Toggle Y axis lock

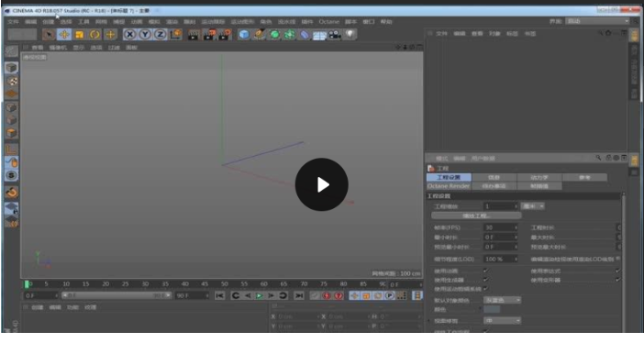click(145, 35)
